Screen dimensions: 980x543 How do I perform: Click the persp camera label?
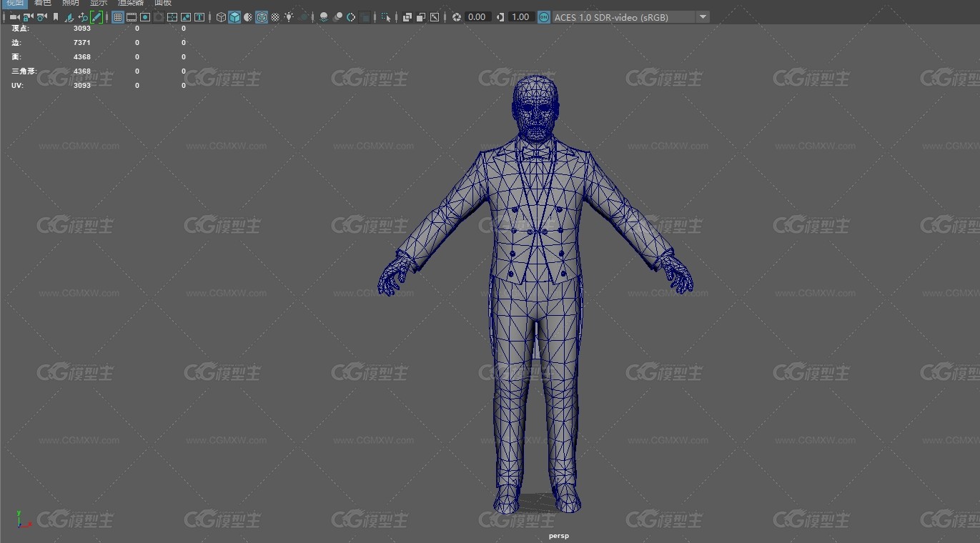coord(559,535)
